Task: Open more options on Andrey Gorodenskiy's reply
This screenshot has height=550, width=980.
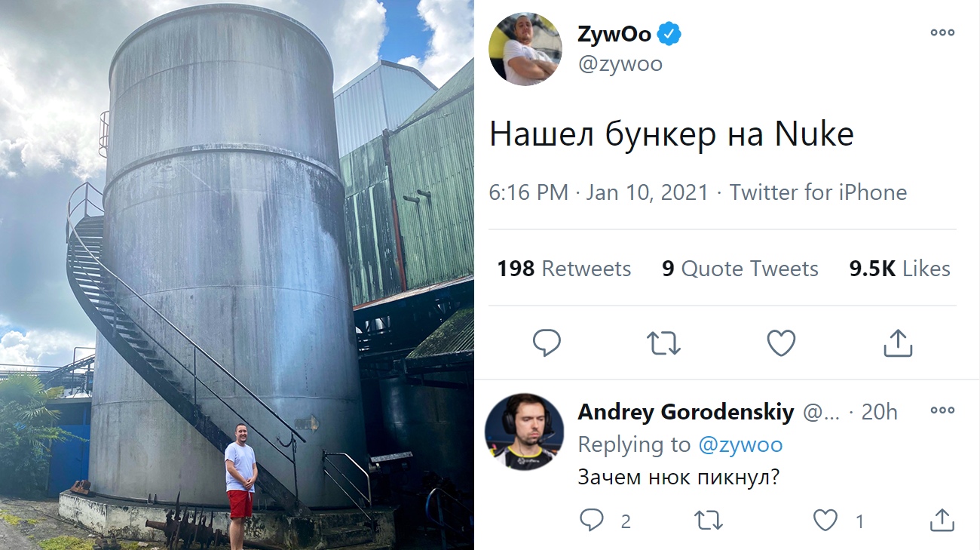Action: 942,410
